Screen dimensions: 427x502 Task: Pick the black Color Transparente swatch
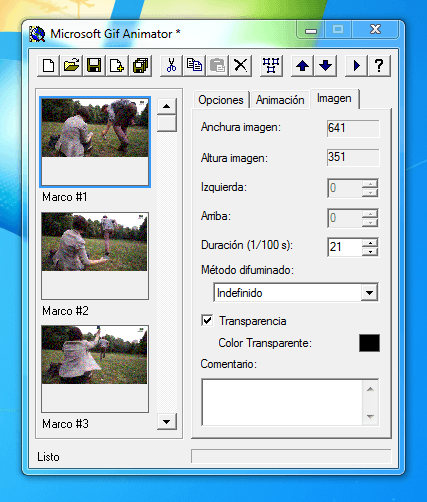[369, 343]
